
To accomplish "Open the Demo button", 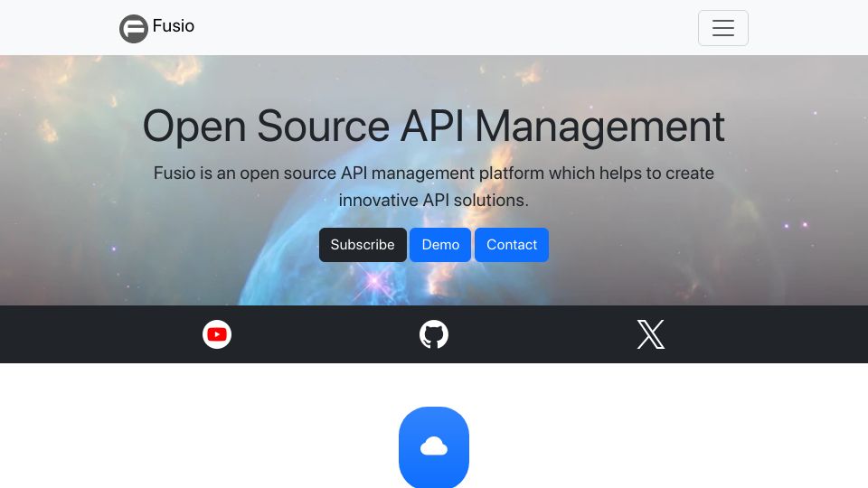I will point(440,245).
